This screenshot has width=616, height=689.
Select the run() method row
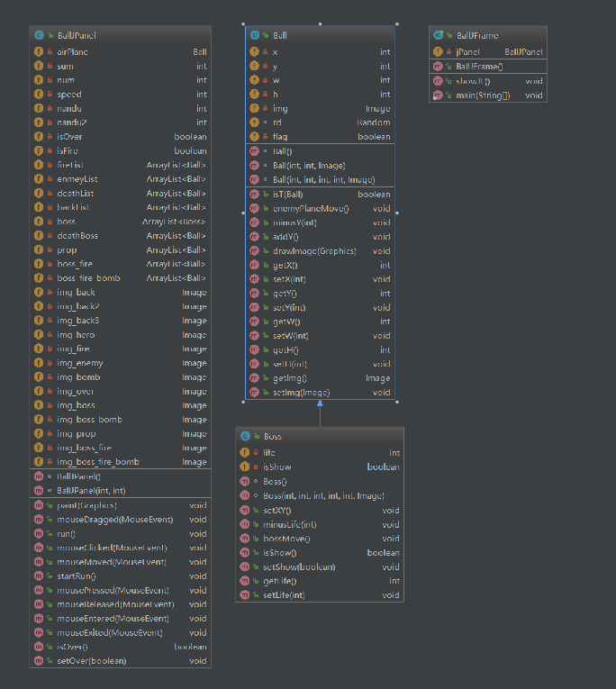120,534
